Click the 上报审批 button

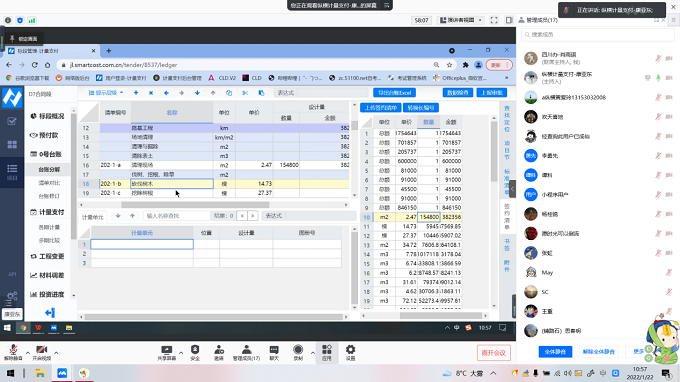coord(492,93)
